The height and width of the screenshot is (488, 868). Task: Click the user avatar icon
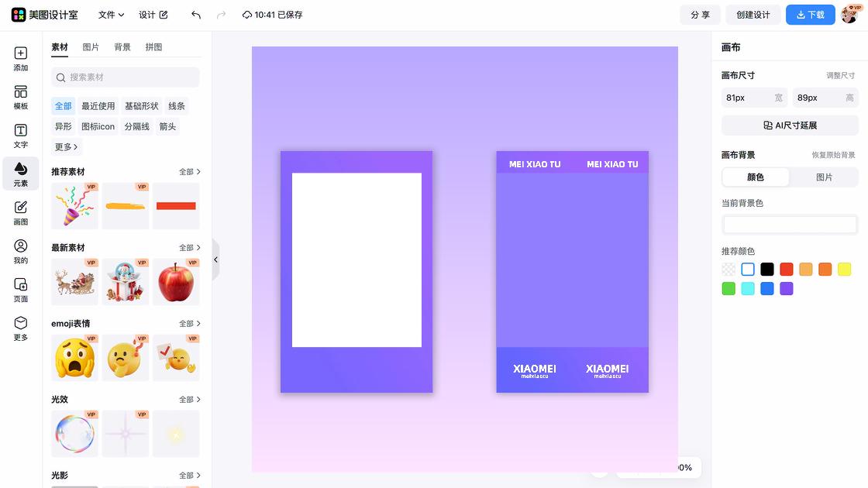point(849,15)
